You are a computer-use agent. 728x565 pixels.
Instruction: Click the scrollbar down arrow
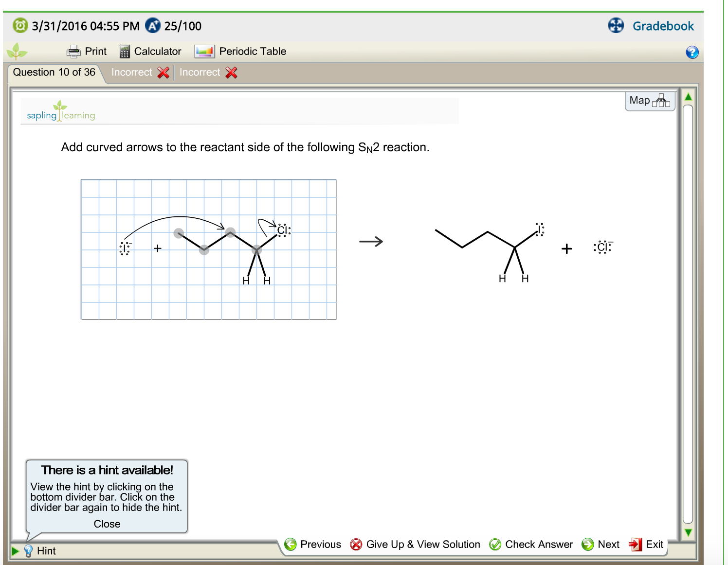tap(688, 532)
